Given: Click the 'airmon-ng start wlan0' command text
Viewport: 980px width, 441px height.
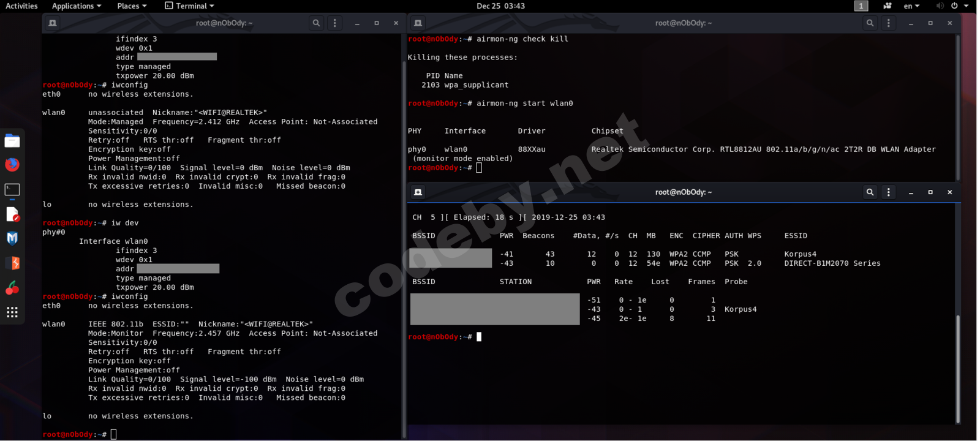Looking at the screenshot, I should pyautogui.click(x=525, y=104).
